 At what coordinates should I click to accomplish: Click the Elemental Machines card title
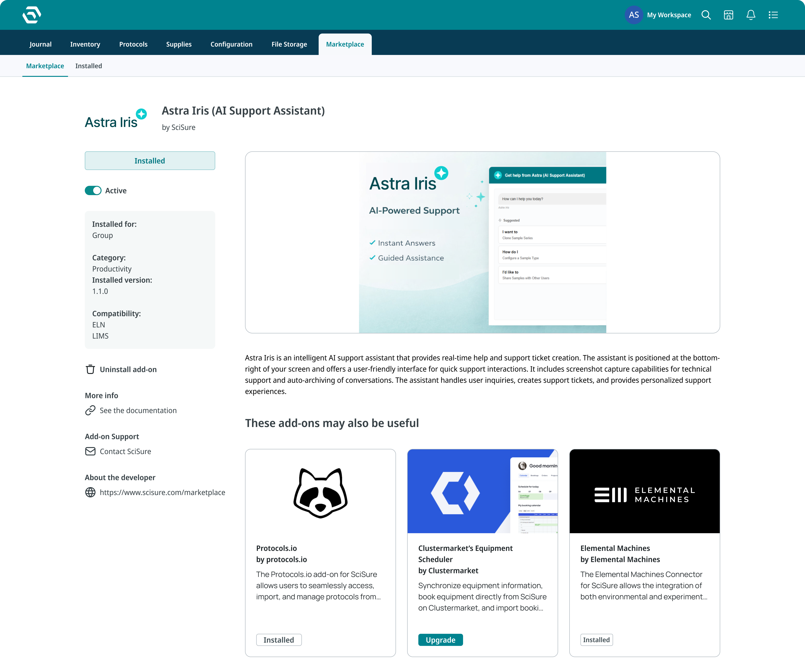[x=615, y=548]
